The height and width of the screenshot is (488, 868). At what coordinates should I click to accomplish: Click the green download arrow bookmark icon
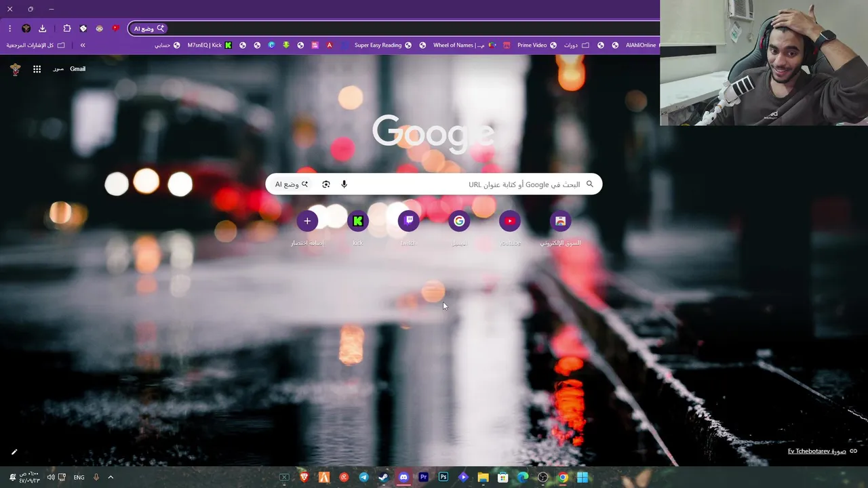tap(286, 45)
